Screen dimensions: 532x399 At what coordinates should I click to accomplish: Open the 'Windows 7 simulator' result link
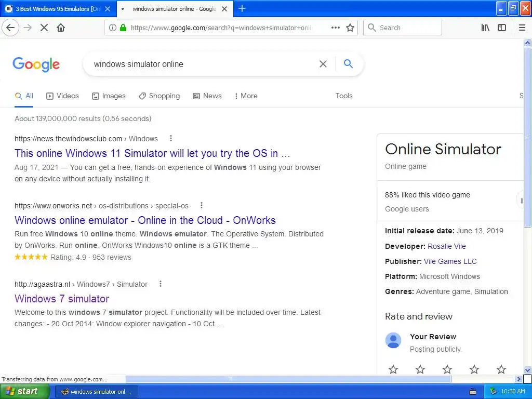coord(62,299)
